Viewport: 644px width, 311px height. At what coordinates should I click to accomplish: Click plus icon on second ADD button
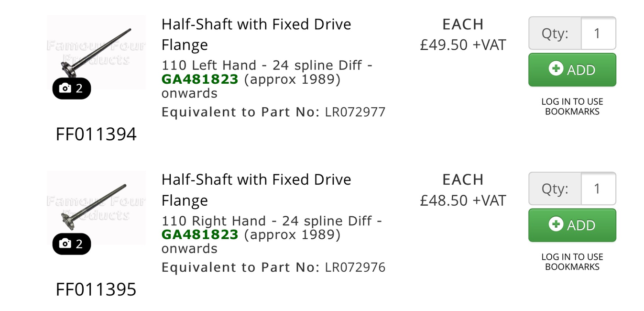click(x=556, y=224)
